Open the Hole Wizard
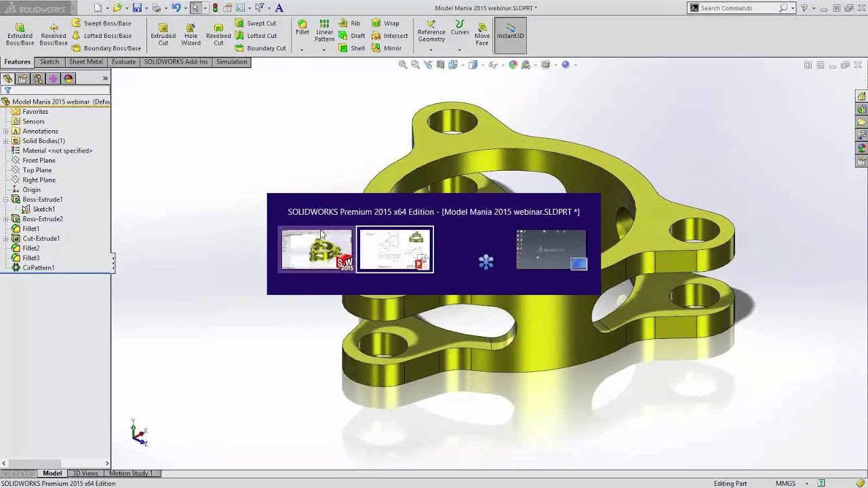The image size is (868, 488). point(191,34)
